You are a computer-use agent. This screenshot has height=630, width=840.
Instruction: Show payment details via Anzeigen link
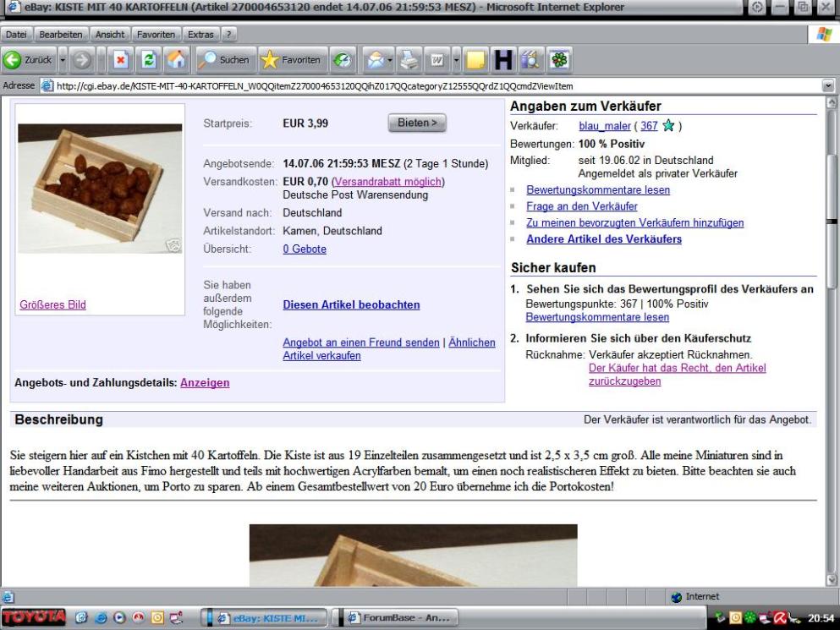coord(205,382)
